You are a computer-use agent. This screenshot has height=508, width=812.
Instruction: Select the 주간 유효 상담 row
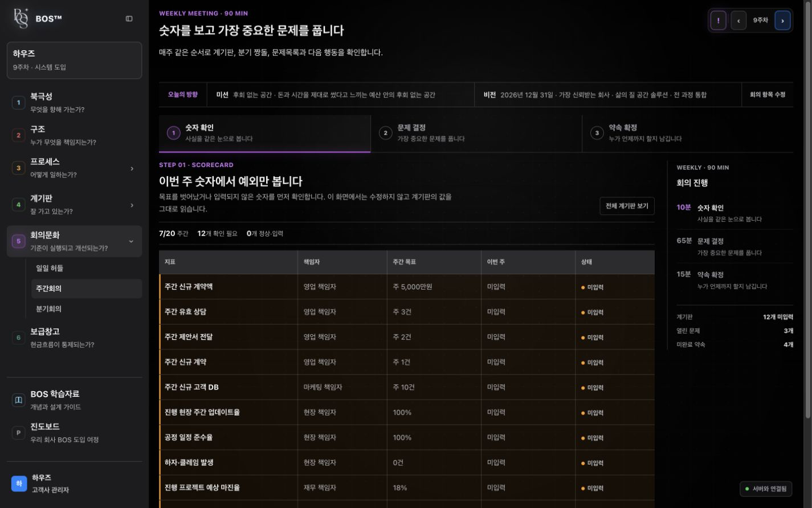pos(407,312)
